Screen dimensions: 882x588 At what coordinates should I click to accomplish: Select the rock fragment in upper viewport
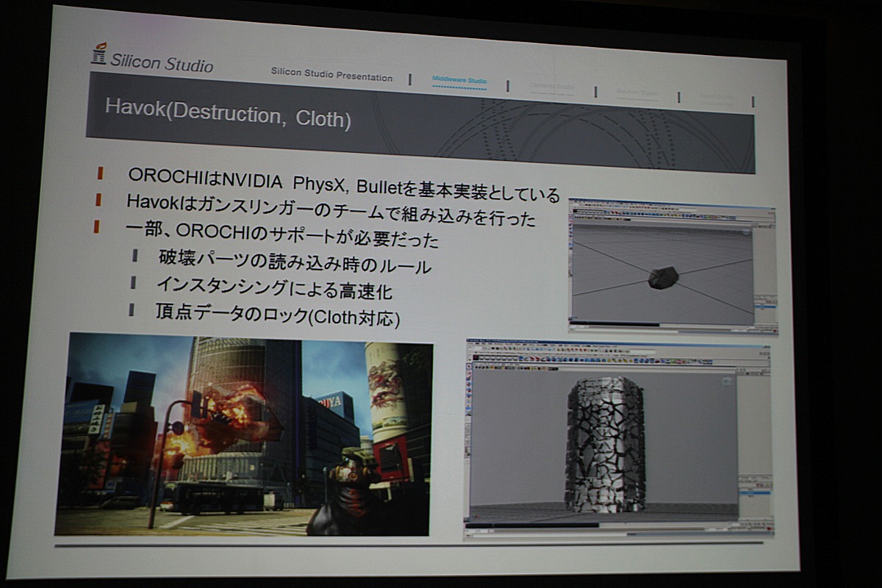[662, 277]
